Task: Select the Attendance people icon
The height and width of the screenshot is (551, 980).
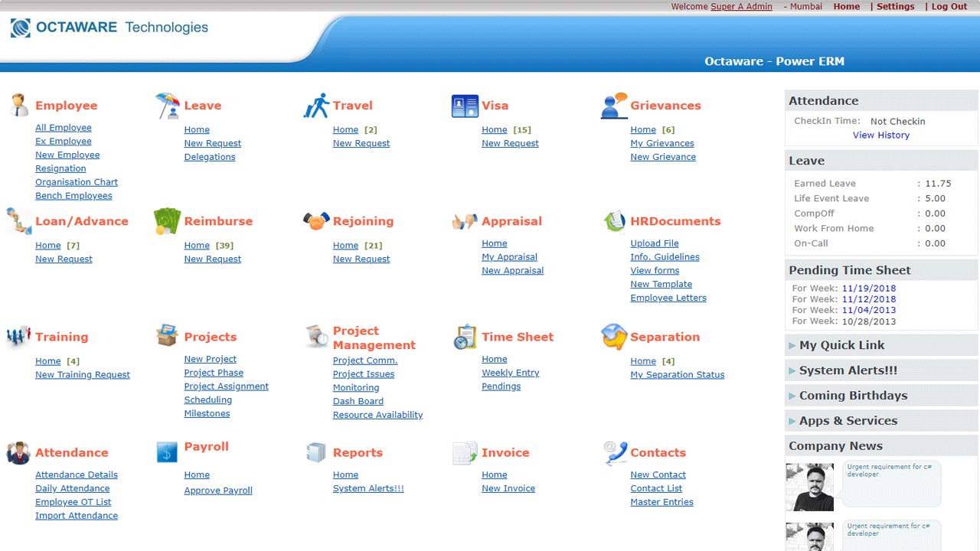Action: [x=18, y=452]
